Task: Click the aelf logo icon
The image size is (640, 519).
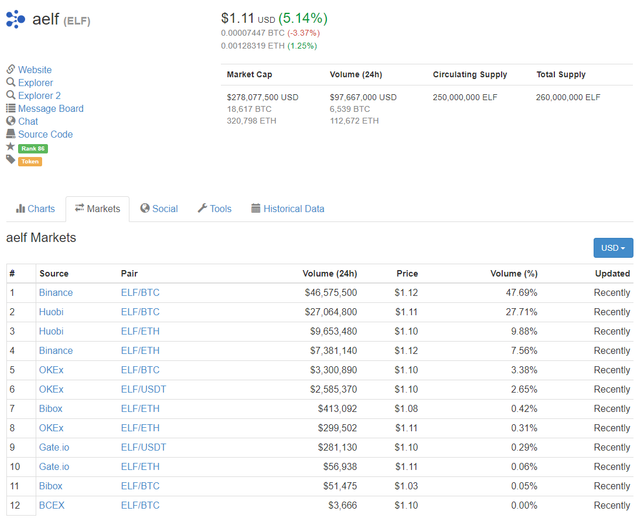Action: click(16, 19)
